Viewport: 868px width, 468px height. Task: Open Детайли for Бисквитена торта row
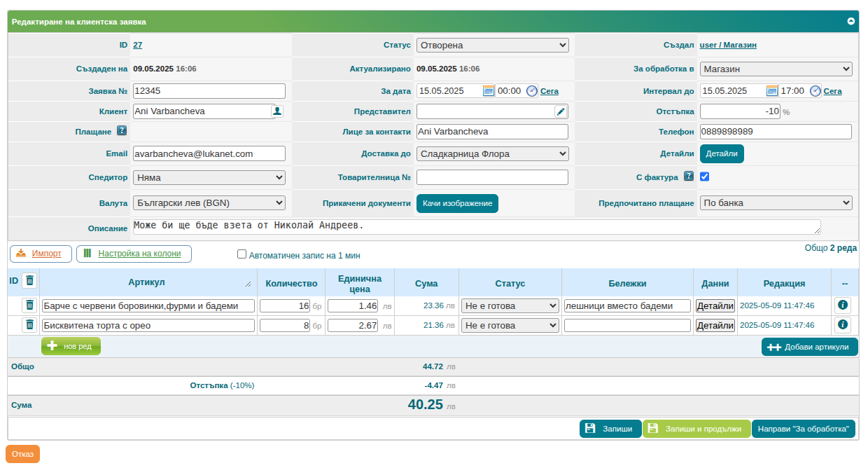click(x=715, y=325)
